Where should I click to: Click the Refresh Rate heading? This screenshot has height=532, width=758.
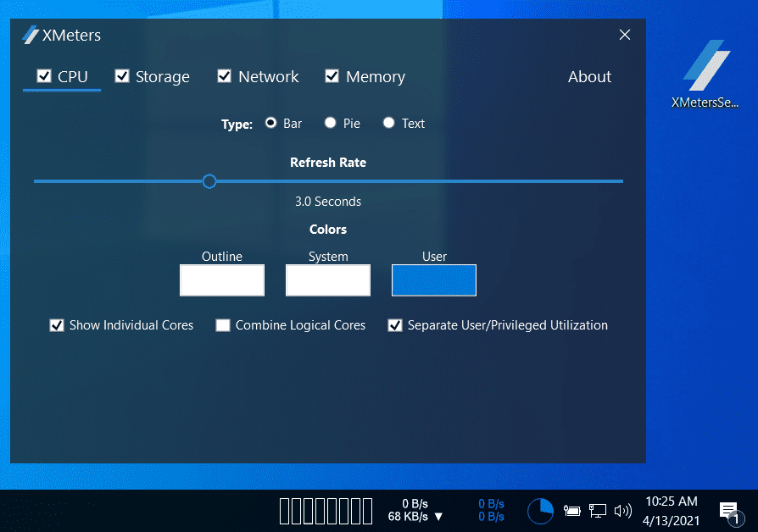(x=328, y=163)
